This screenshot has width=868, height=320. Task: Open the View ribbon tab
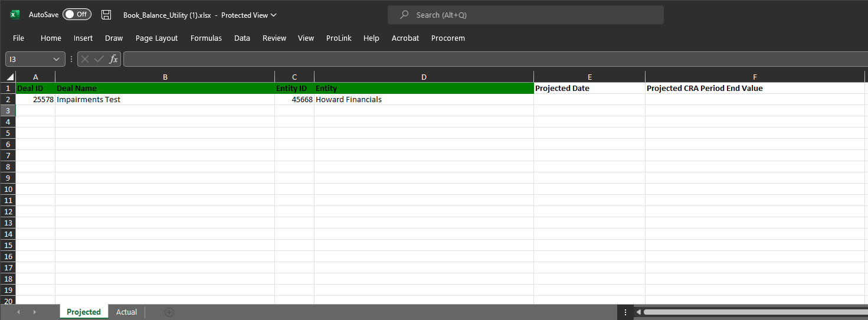(x=306, y=38)
